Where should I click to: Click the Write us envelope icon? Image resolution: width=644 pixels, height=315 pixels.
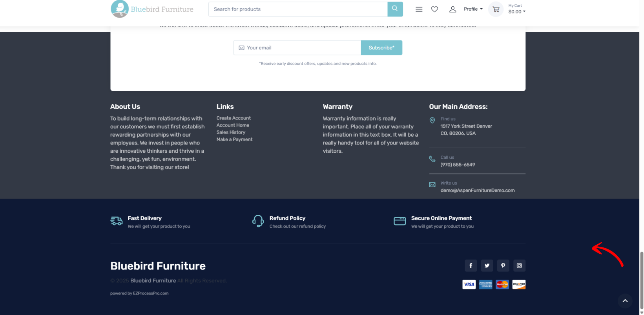pyautogui.click(x=432, y=185)
